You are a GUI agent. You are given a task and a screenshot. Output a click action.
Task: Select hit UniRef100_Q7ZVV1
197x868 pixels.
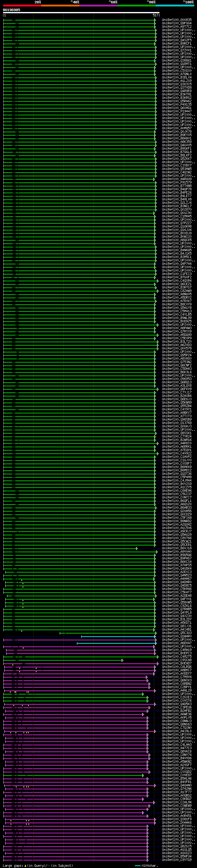pyautogui.click(x=176, y=50)
